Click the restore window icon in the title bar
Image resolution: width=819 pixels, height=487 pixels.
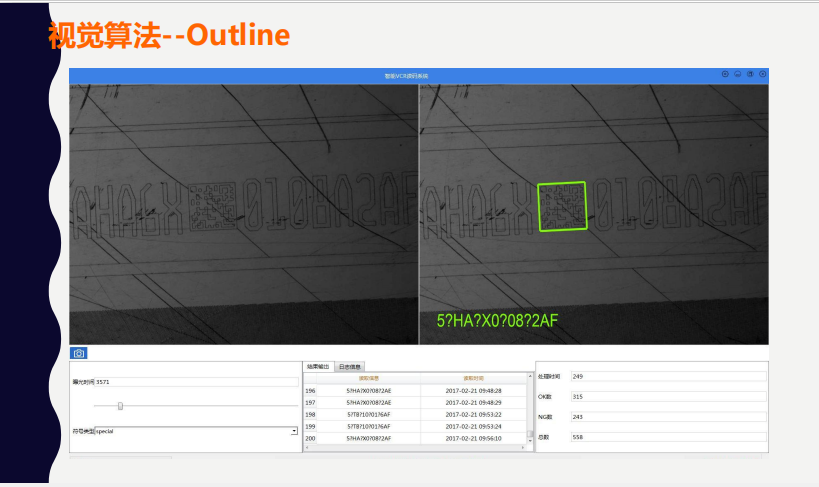[750, 74]
